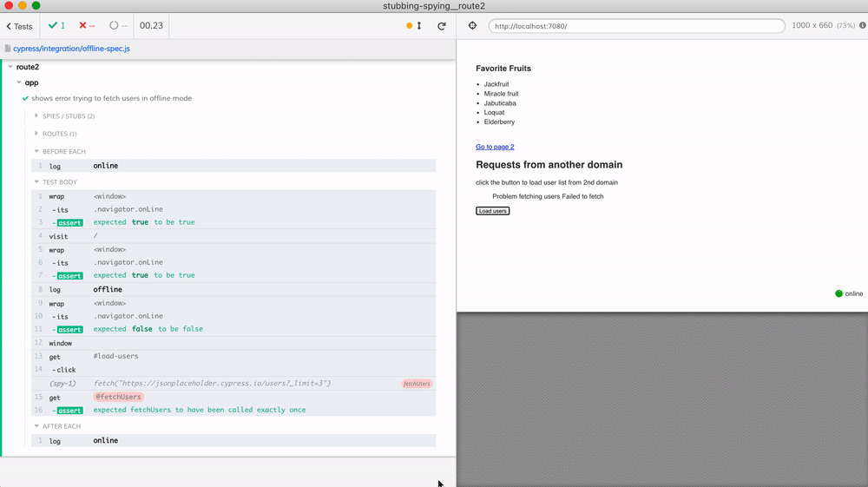Click the 'Load users' button
Viewport: 868px width, 487px height.
point(493,211)
